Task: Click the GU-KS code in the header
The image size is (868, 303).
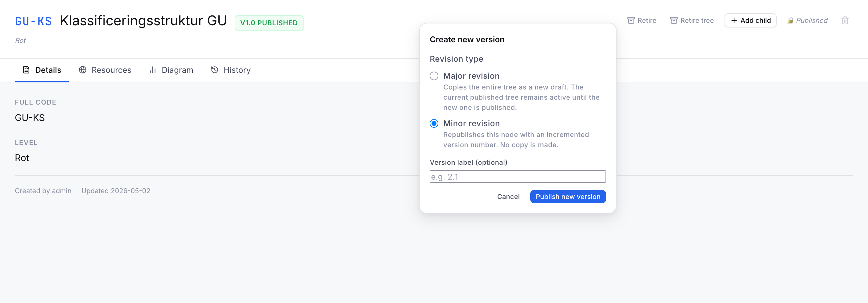Action: click(x=33, y=21)
